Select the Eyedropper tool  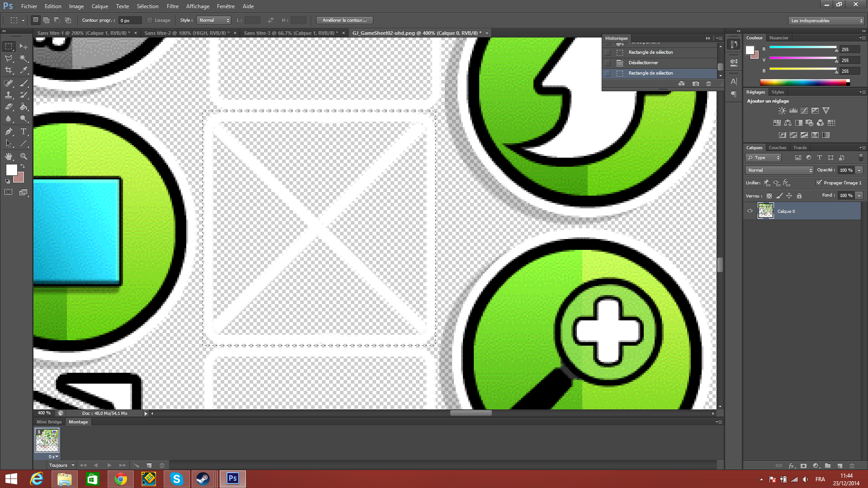coord(24,70)
